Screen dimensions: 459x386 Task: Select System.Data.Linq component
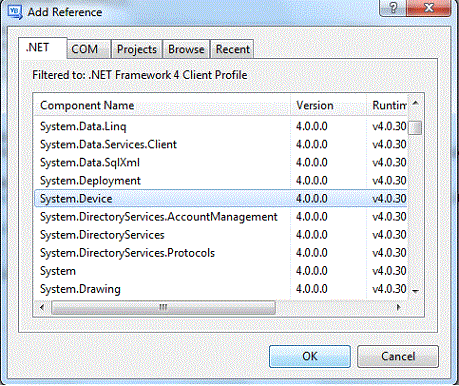220,126
